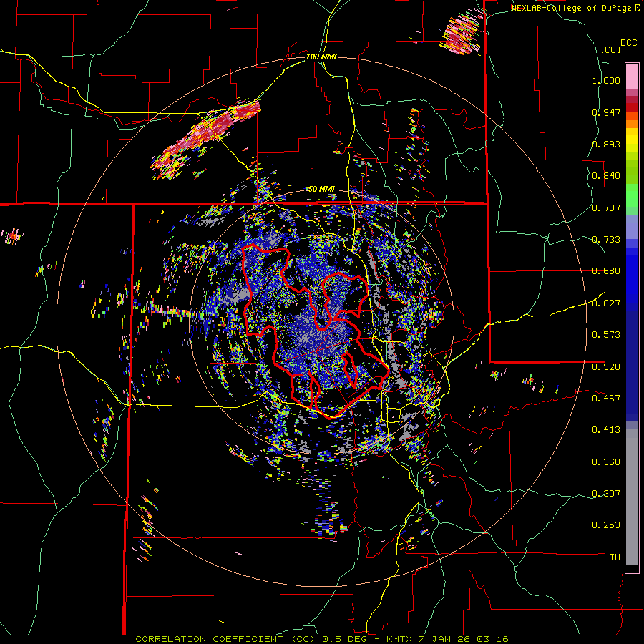Select the 0.893 legend value
This screenshot has width=644, height=644.
click(606, 144)
